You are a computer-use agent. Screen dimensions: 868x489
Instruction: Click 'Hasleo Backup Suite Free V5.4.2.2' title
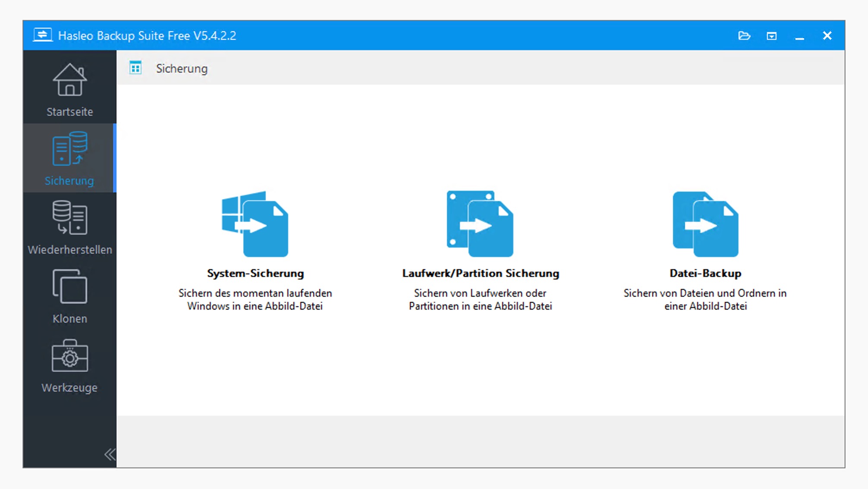[x=147, y=35]
